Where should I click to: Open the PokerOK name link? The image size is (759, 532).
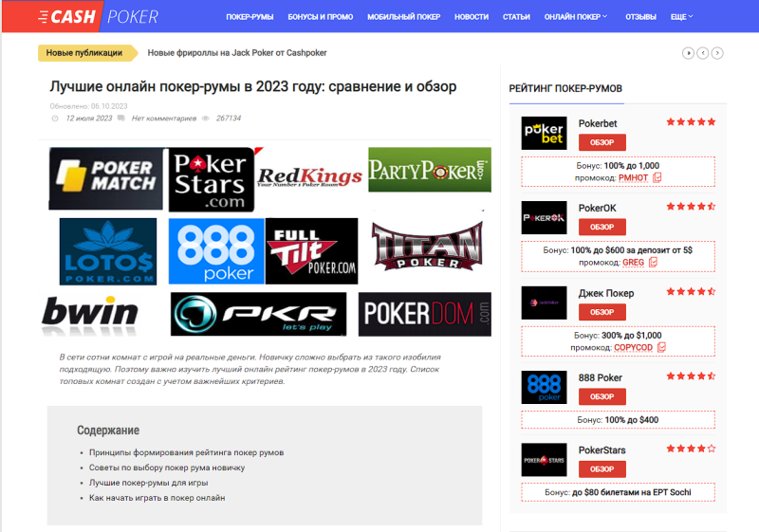tap(598, 209)
